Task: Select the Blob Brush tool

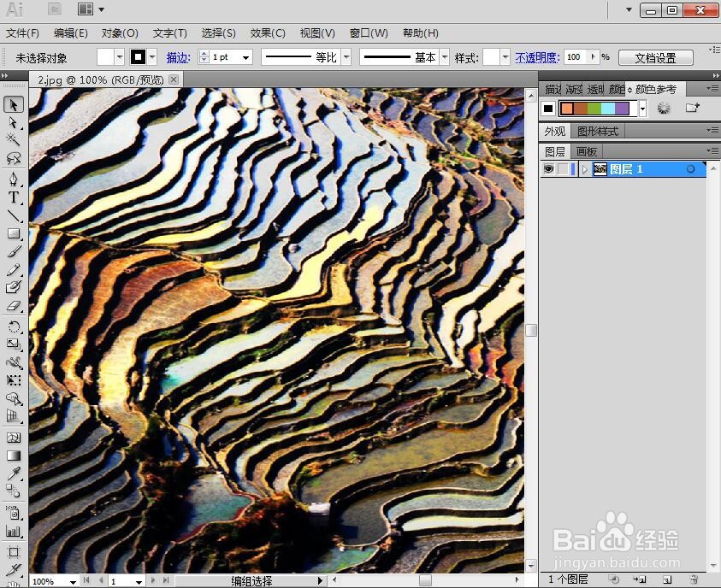Action: click(14, 287)
